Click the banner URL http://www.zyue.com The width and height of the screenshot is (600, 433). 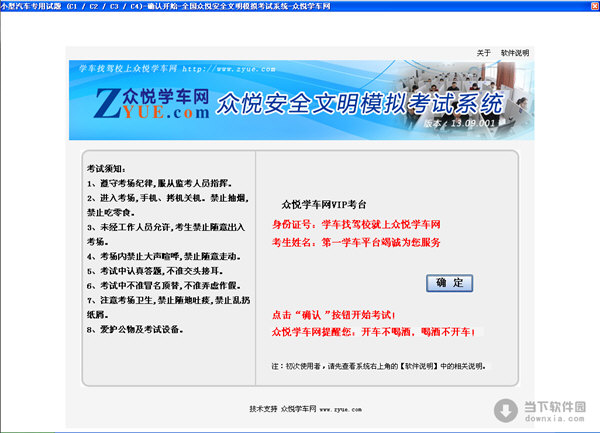point(229,69)
